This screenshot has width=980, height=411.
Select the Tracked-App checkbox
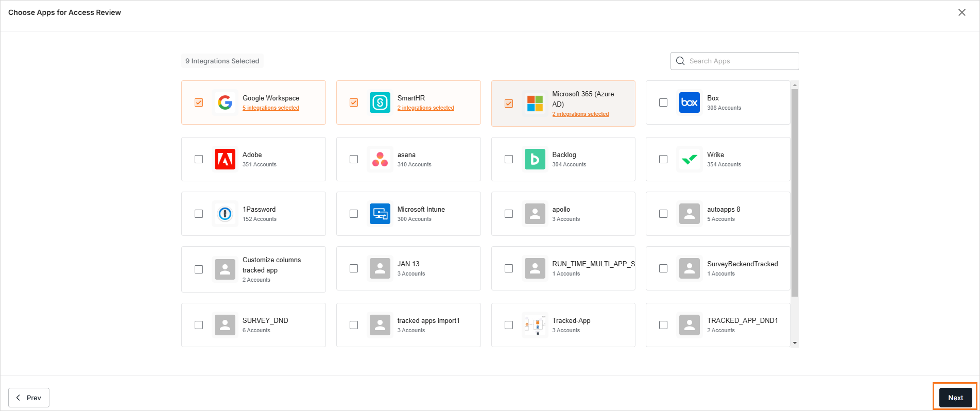click(509, 325)
